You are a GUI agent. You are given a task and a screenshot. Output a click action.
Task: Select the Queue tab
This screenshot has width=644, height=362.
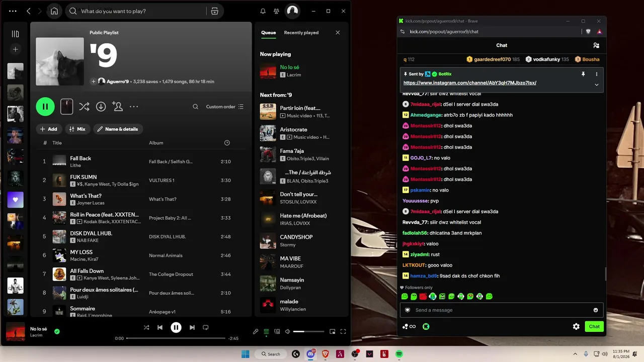(268, 33)
